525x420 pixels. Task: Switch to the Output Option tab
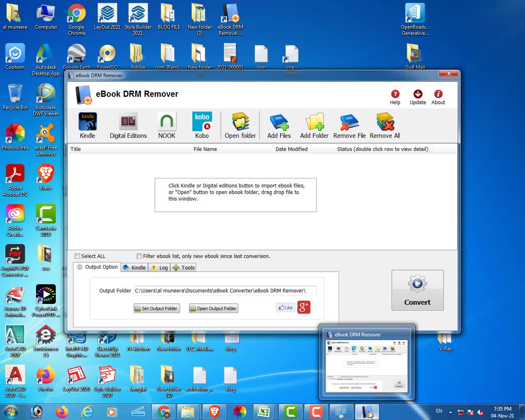point(97,267)
